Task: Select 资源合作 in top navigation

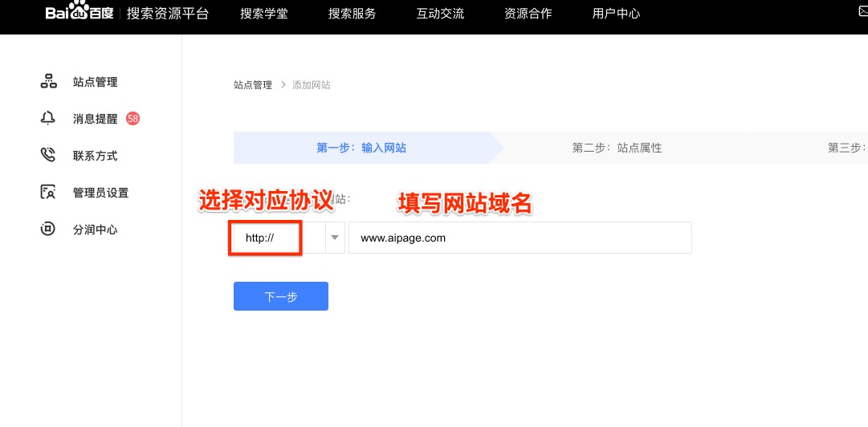Action: pyautogui.click(x=528, y=14)
